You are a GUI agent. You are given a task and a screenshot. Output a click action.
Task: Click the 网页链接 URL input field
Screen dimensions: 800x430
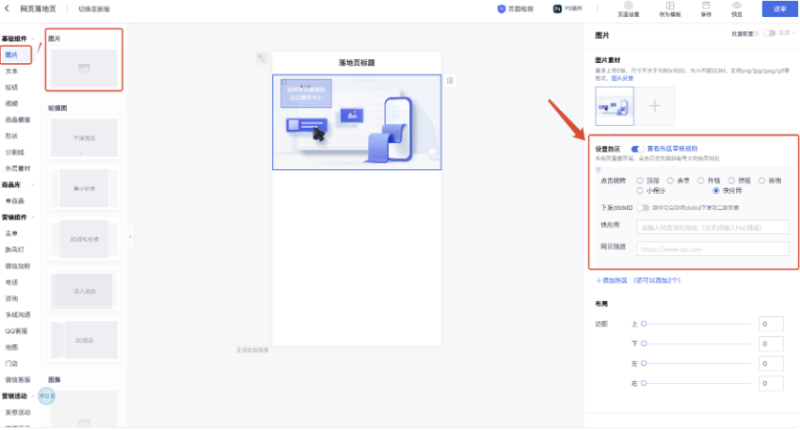point(711,248)
